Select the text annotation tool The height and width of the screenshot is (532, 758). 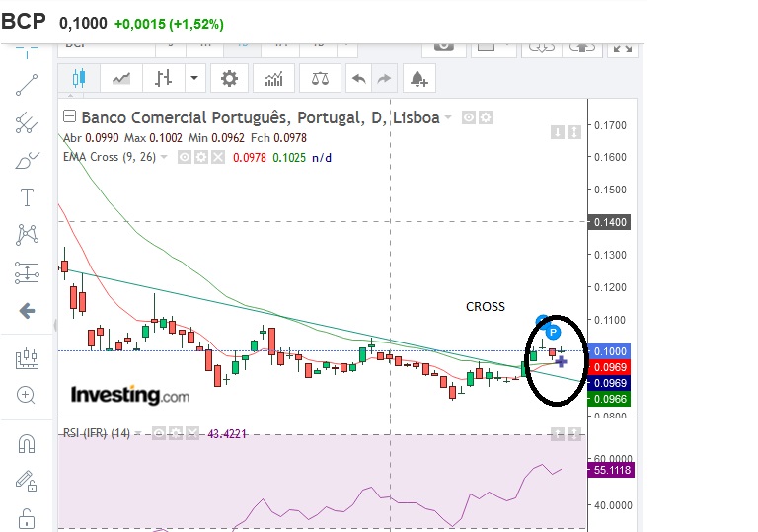27,197
